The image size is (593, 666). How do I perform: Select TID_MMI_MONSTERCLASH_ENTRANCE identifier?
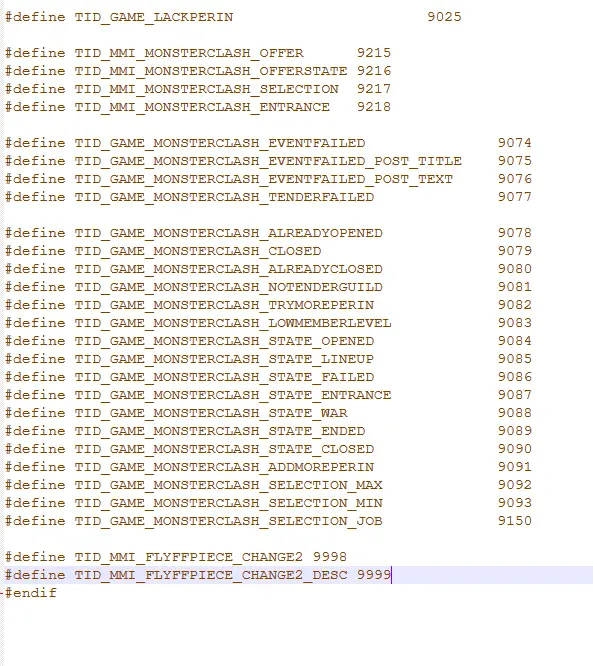[202, 107]
